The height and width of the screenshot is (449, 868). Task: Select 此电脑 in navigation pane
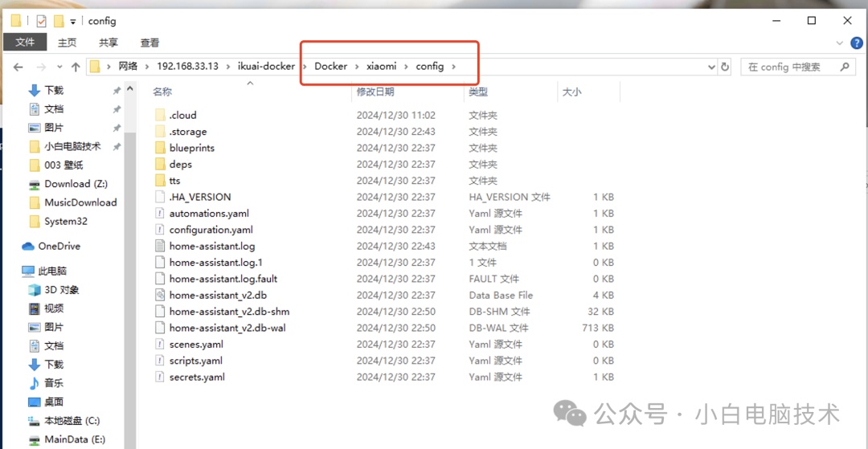click(x=52, y=271)
